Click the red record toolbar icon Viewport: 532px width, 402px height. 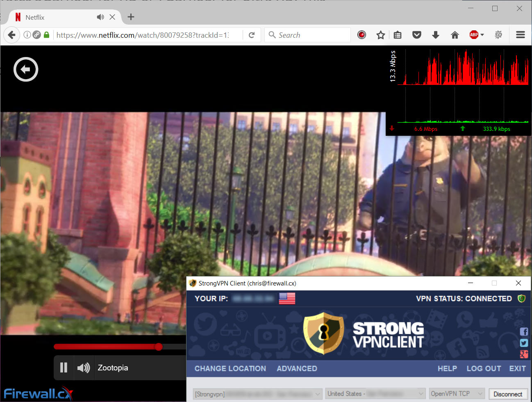(361, 35)
